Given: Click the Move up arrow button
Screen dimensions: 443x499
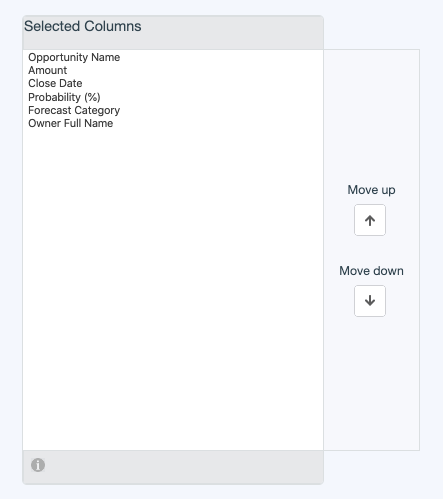Looking at the screenshot, I should 370,220.
